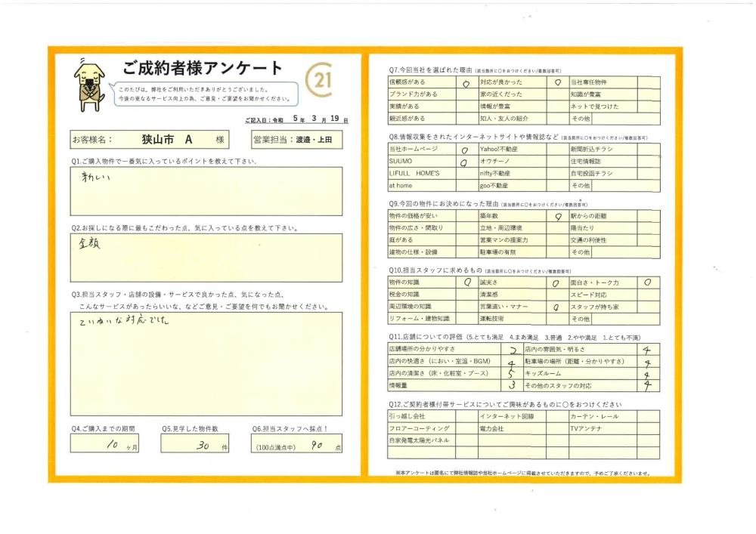The height and width of the screenshot is (534, 756).
Task: Tick the box beside 対応が良かった
Action: click(x=558, y=83)
